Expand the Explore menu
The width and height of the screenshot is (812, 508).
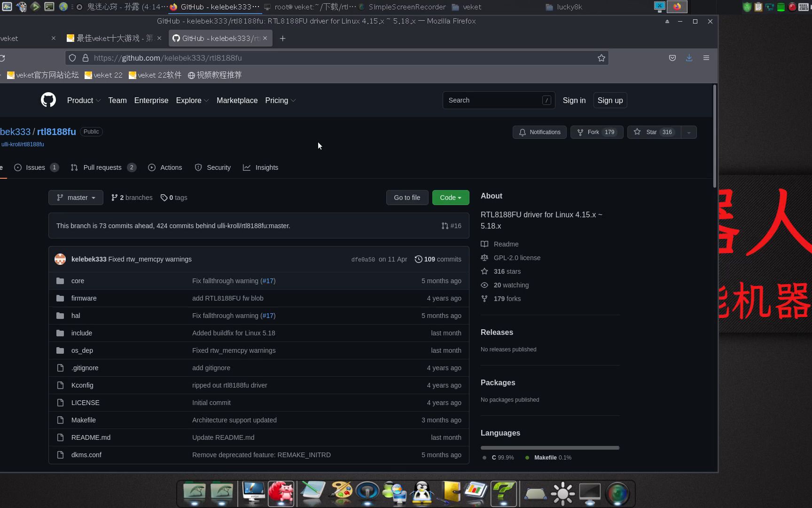coord(192,100)
